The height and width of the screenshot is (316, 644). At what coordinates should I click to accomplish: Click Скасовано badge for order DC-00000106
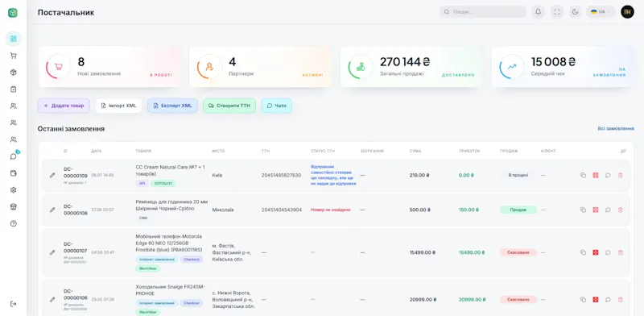[x=518, y=300]
